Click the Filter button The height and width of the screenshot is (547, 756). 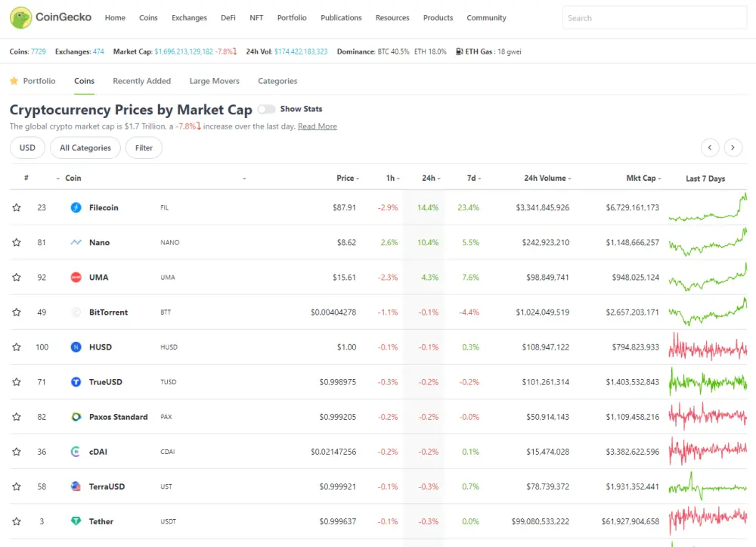pyautogui.click(x=144, y=148)
